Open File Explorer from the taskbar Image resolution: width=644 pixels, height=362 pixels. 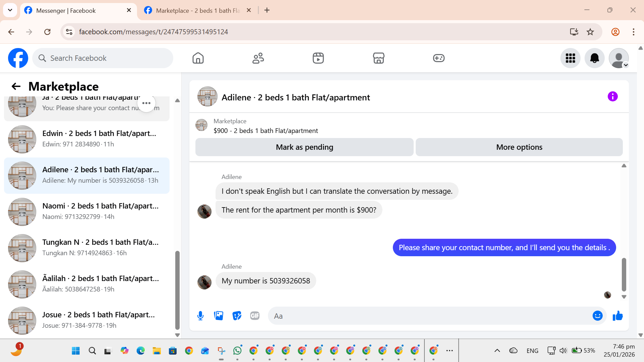click(156, 351)
